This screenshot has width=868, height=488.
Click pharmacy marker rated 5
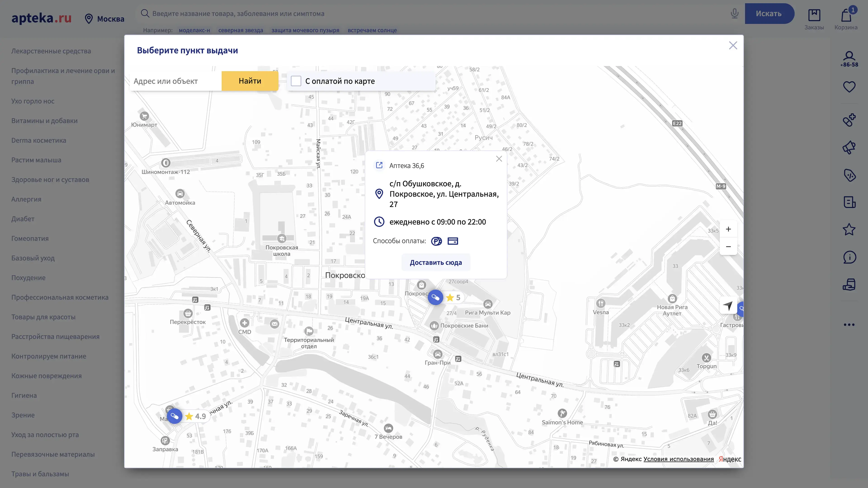pos(435,297)
